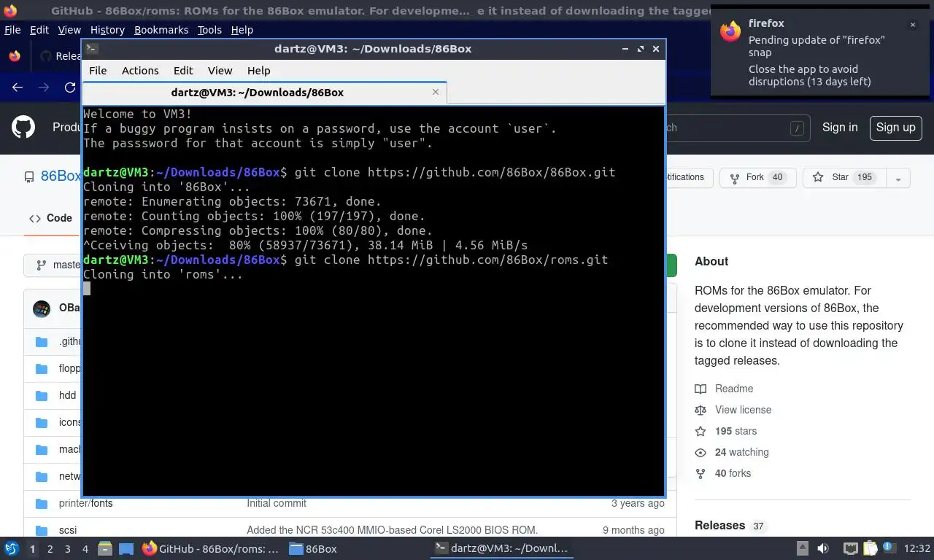The image size is (934, 560).
Task: Switch to the 86Box file manager taskbar window
Action: coord(314,548)
